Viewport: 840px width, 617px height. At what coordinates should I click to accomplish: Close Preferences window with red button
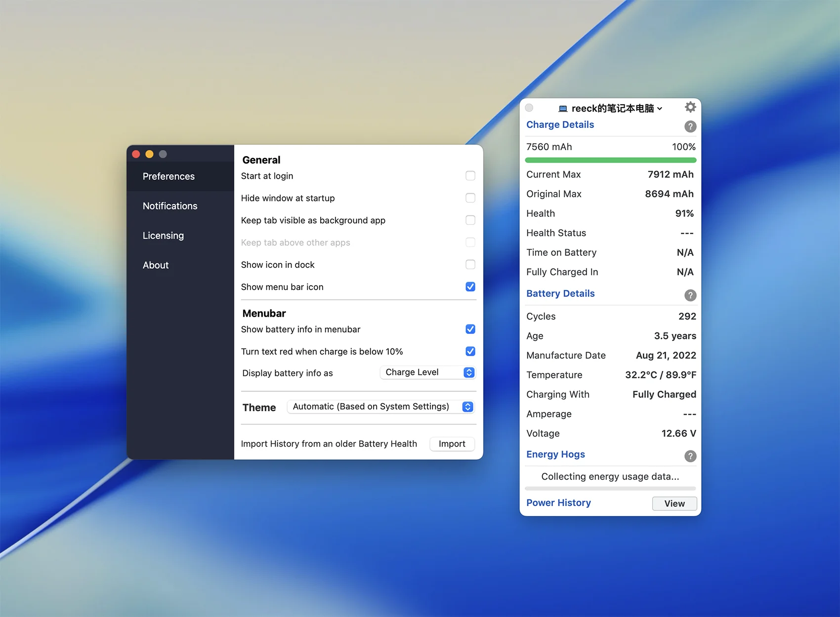click(x=136, y=154)
